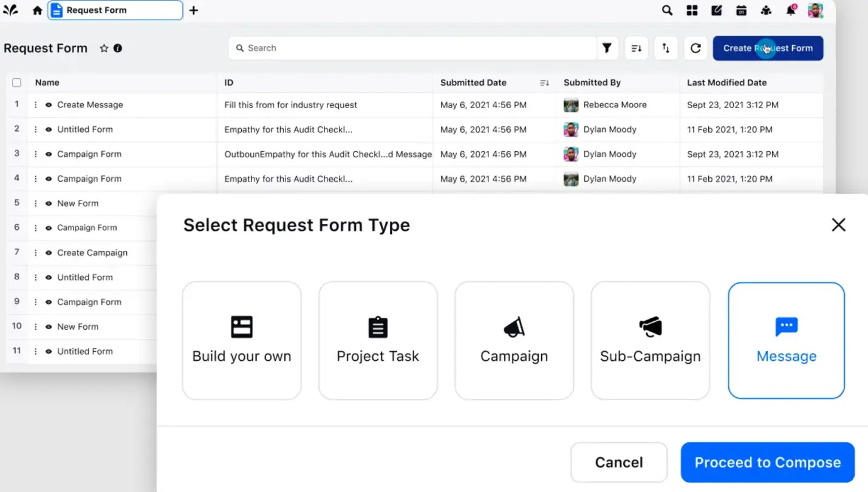Open the Create Message form name

click(x=90, y=104)
